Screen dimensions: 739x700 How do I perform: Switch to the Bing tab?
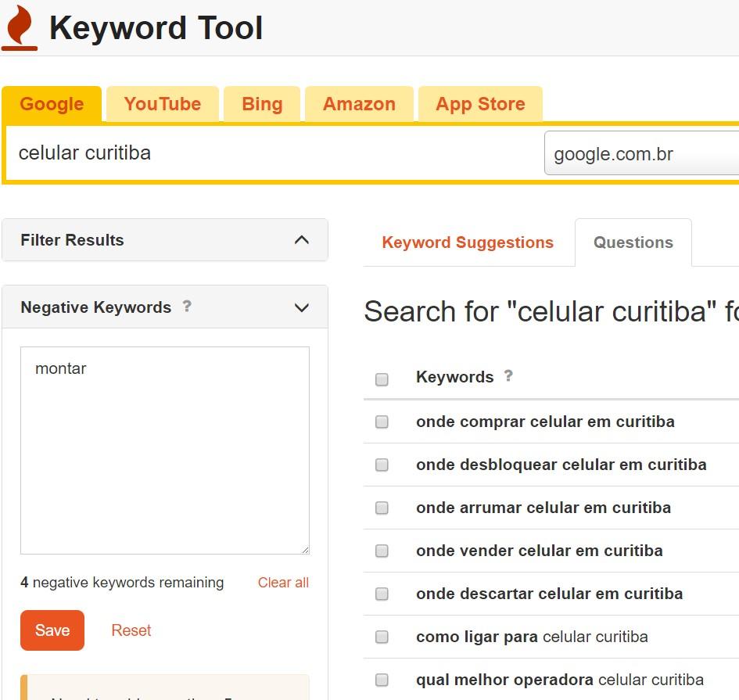click(262, 104)
